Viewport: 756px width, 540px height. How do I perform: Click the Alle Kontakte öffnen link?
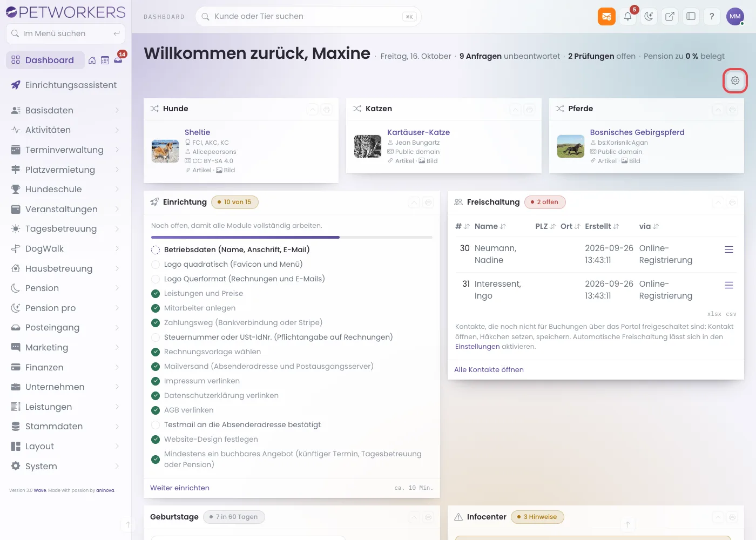(489, 369)
